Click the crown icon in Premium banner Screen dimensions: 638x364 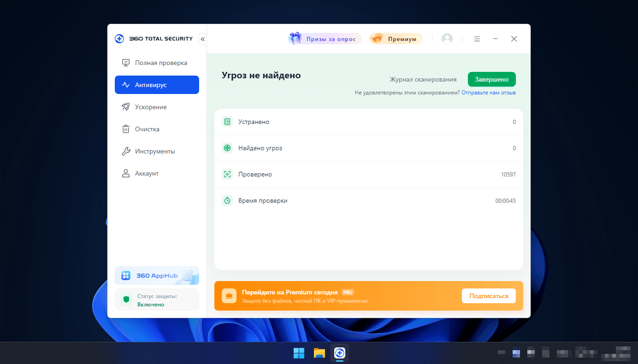229,296
